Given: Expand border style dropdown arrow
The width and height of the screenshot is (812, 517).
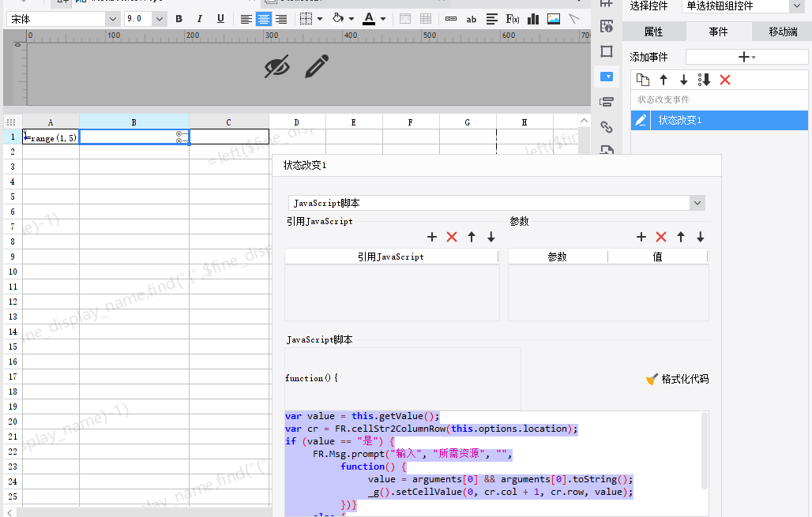Looking at the screenshot, I should coord(320,19).
